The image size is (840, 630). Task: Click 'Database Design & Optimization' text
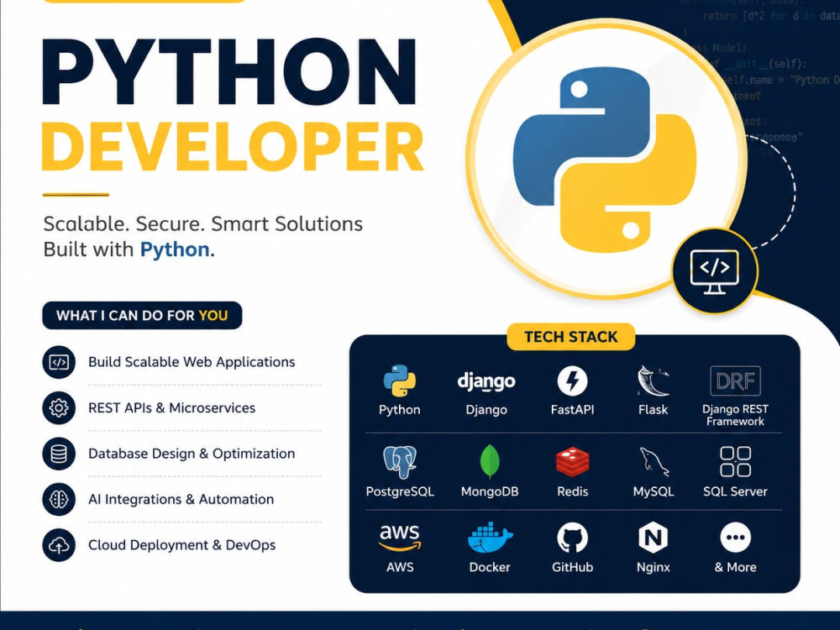[x=192, y=454]
